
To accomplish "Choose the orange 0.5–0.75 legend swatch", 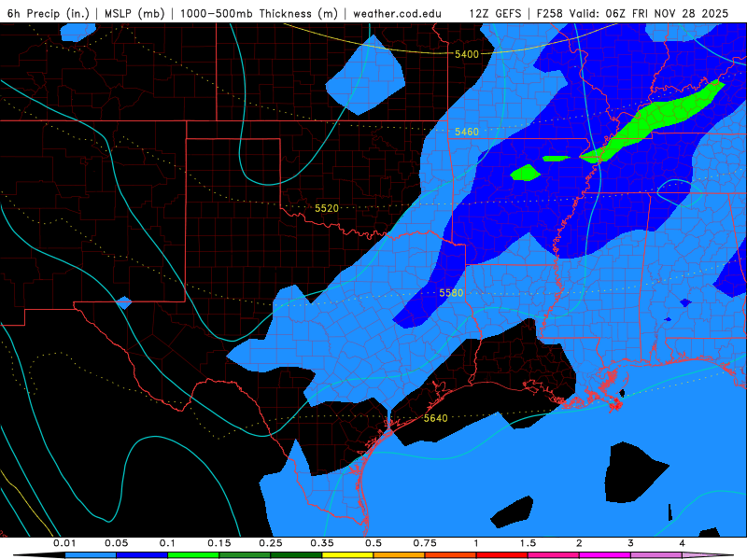I will tap(400, 555).
